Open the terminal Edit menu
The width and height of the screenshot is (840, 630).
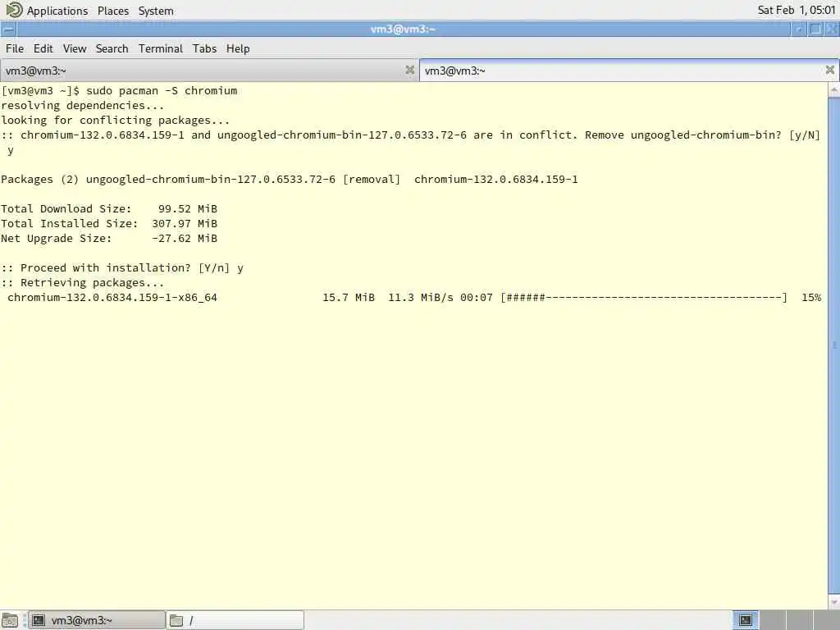(43, 48)
